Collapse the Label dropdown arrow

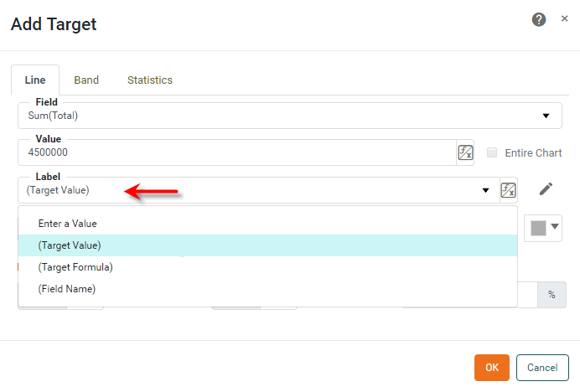click(485, 190)
